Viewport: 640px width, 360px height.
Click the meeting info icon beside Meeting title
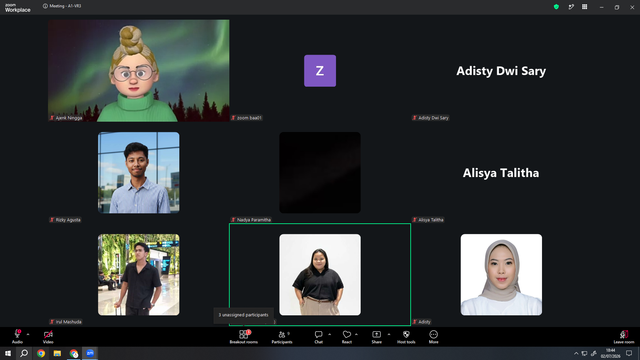pos(45,6)
